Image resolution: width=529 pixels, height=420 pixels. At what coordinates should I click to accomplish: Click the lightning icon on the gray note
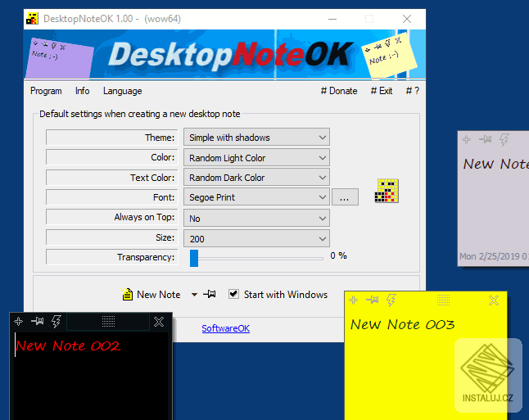[504, 139]
